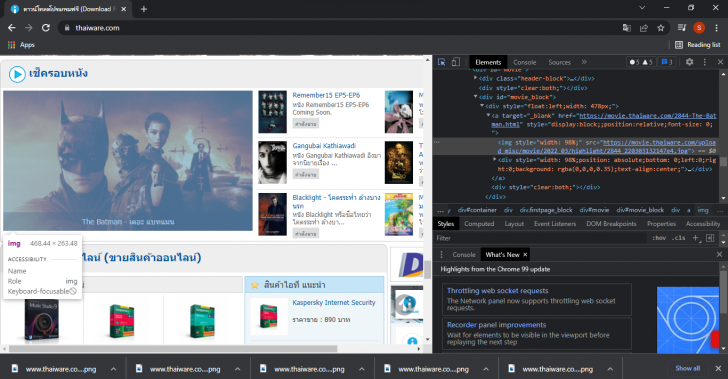Open Recorder panel improvements link
The height and width of the screenshot is (379, 728).
(496, 325)
